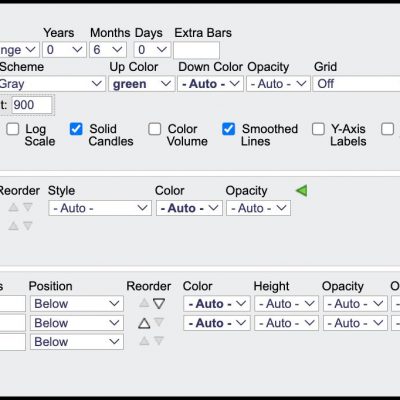Open first indicator Position dropdown set to Below
The image size is (400, 400).
point(77,304)
